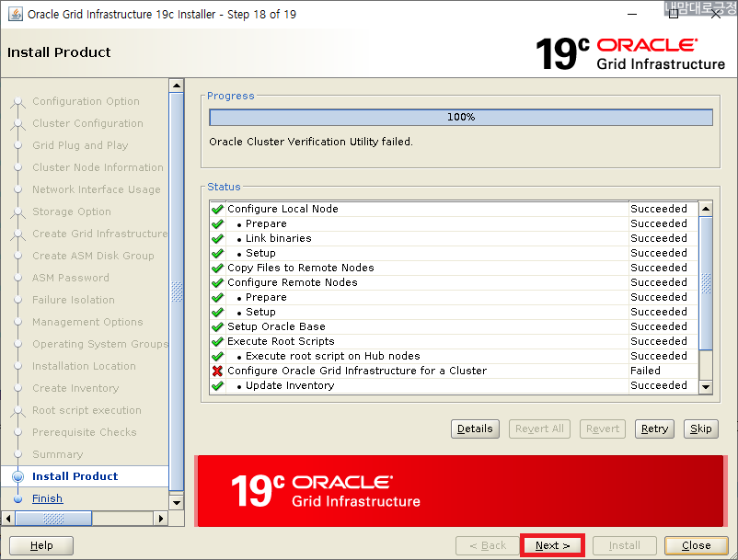
Task: Click the disabled Revert button
Action: coord(603,429)
